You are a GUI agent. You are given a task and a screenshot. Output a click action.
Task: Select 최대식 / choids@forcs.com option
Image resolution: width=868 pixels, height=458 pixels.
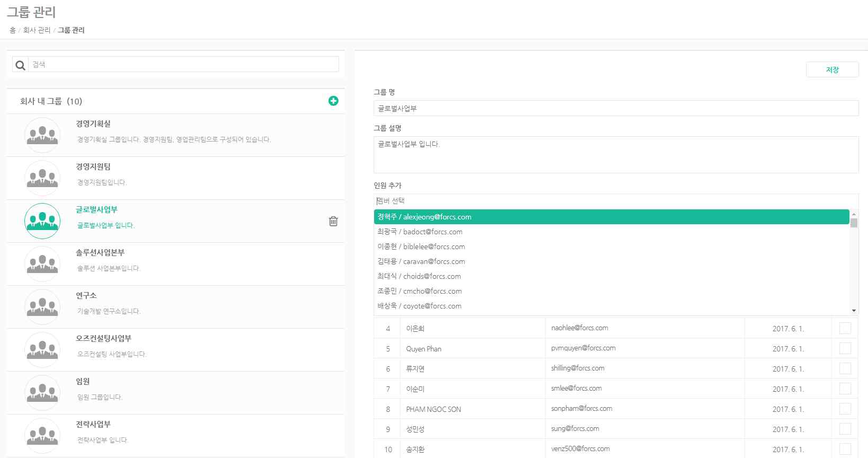pos(612,276)
